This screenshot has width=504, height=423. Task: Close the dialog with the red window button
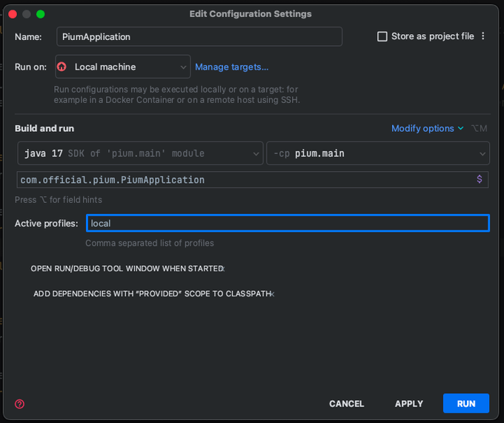coord(13,14)
